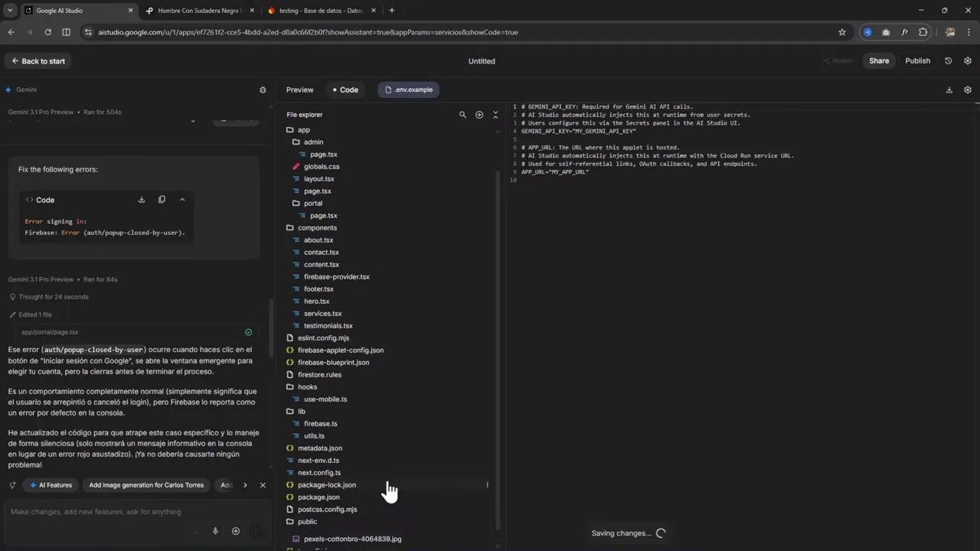Publish the app
This screenshot has width=980, height=551.
coord(917,61)
